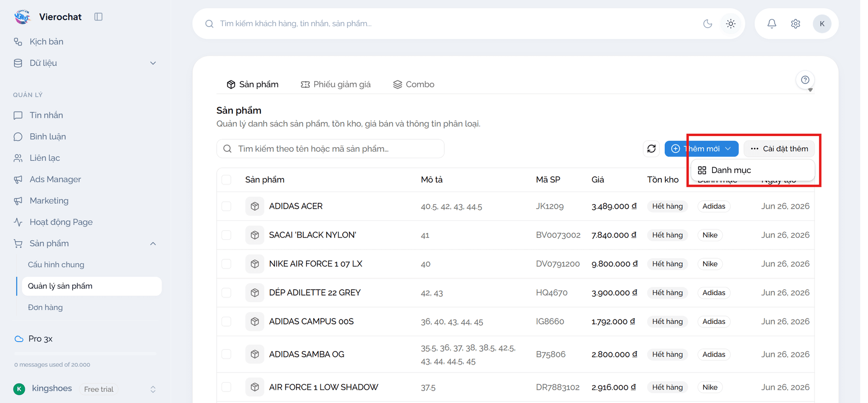Click the messages usage progress bar
The image size is (868, 403).
[x=85, y=353]
